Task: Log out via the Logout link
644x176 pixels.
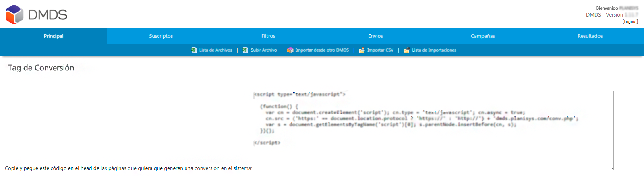Action: pos(630,22)
